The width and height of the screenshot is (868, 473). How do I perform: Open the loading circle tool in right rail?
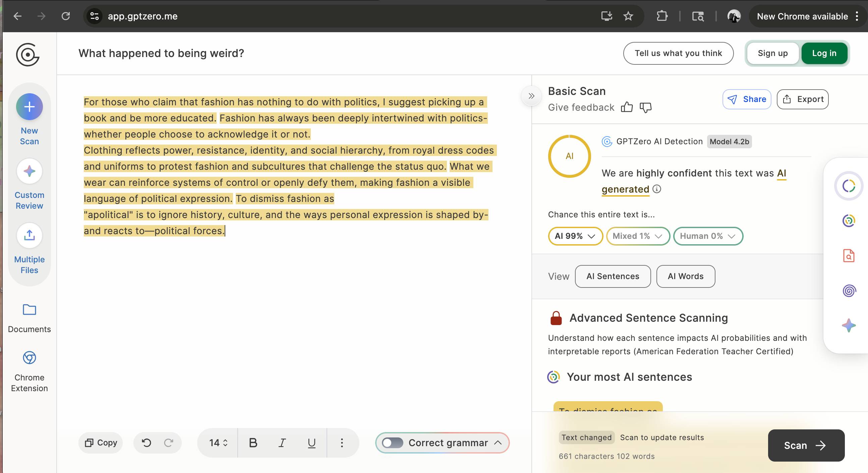(x=849, y=186)
